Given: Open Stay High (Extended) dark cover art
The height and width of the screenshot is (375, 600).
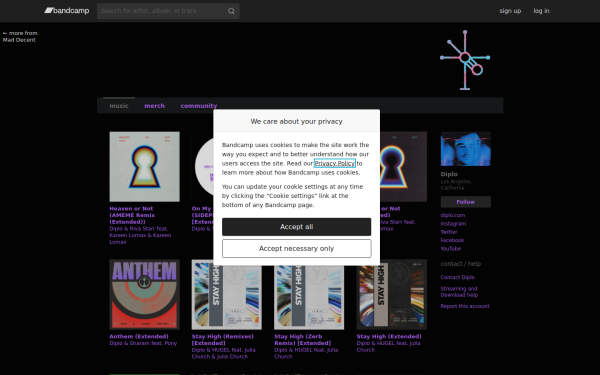Looking at the screenshot, I should click(391, 295).
